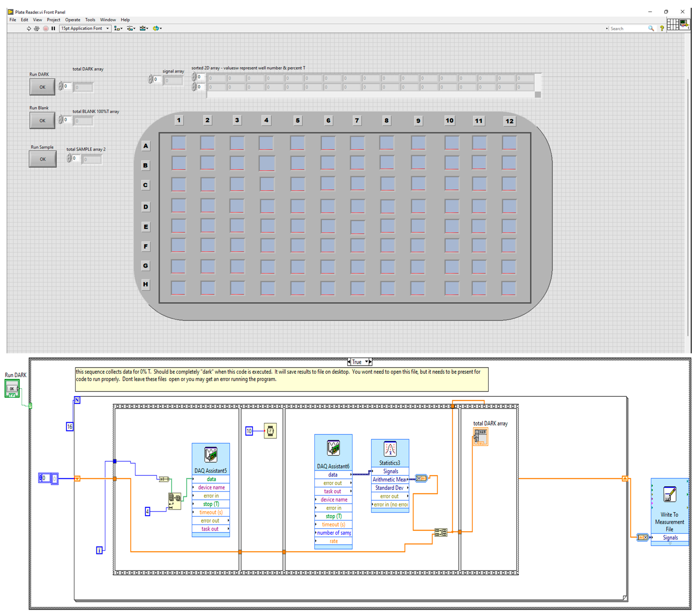The image size is (696, 616).
Task: Toggle well indicator D6 on the plate
Action: click(x=328, y=206)
